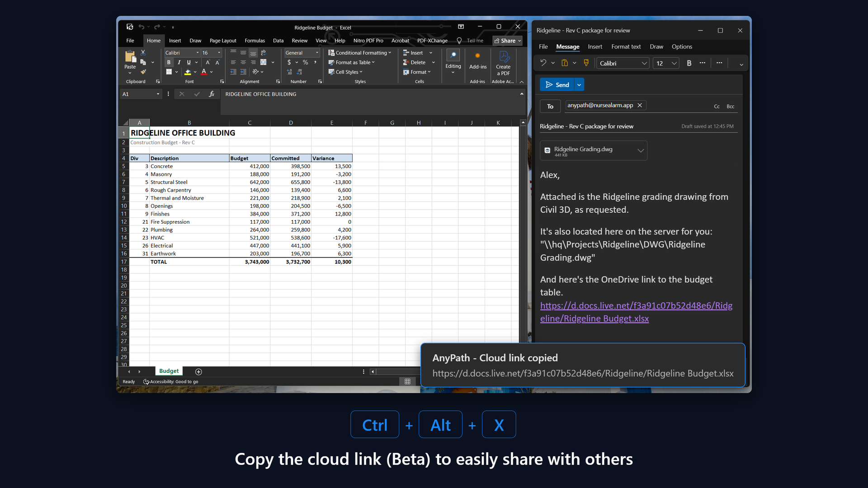This screenshot has width=868, height=488.
Task: Click the Borders icon in Excel's Font group
Action: click(169, 72)
